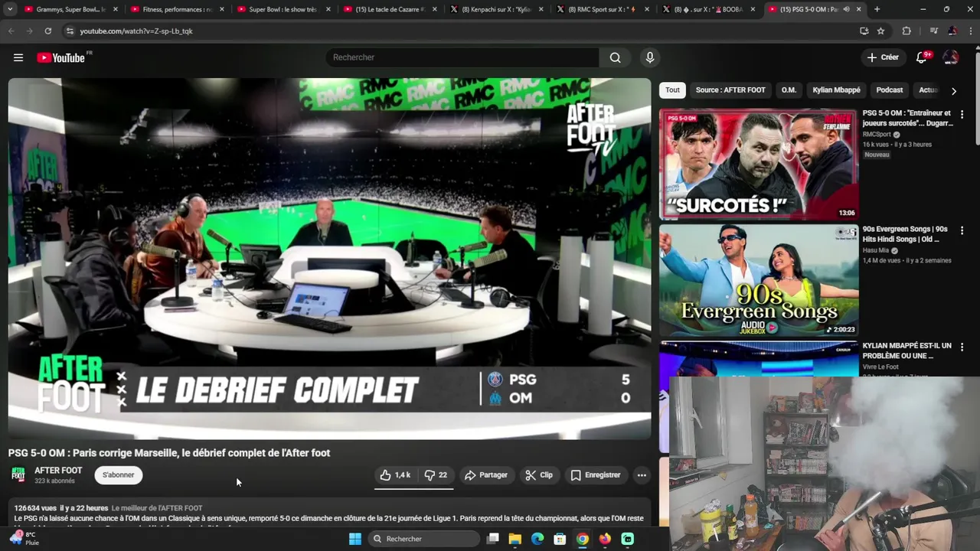Viewport: 980px width, 551px height.
Task: Click the Créer create button
Action: (x=883, y=57)
